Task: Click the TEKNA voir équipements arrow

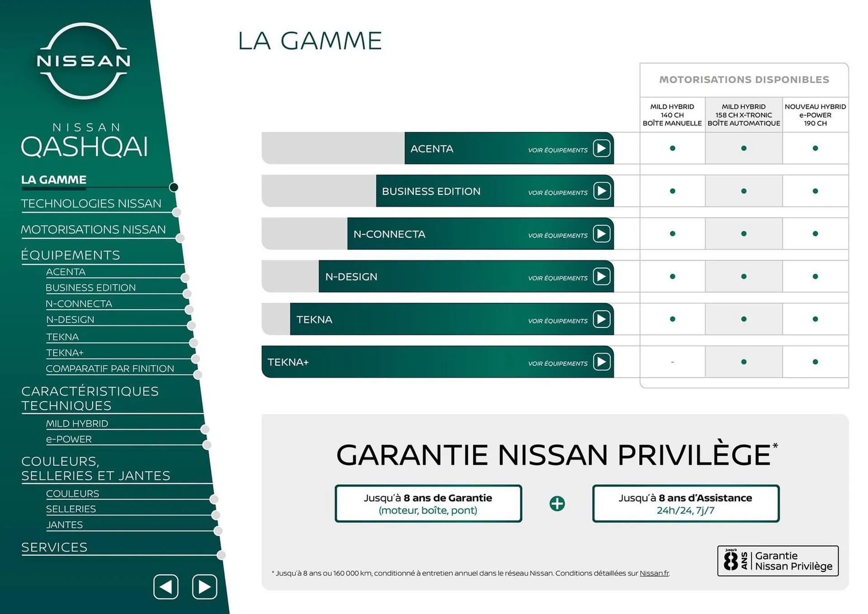Action: [x=602, y=320]
